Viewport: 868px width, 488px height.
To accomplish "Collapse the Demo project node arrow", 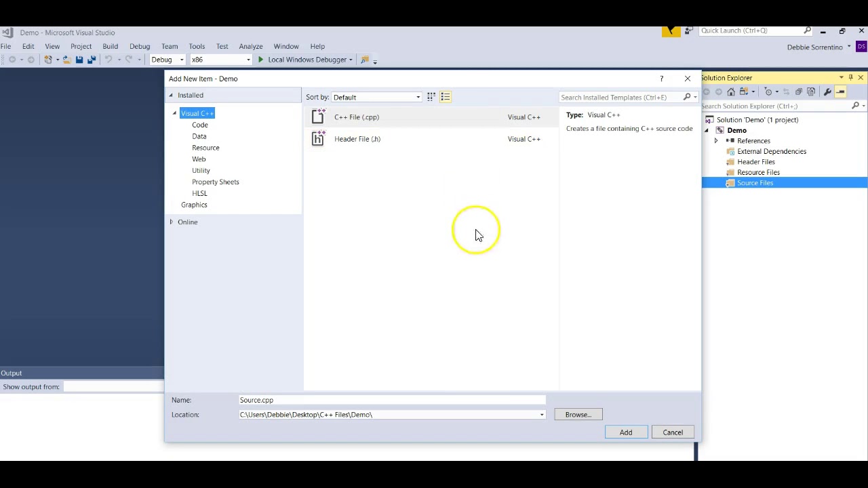I will (x=706, y=131).
